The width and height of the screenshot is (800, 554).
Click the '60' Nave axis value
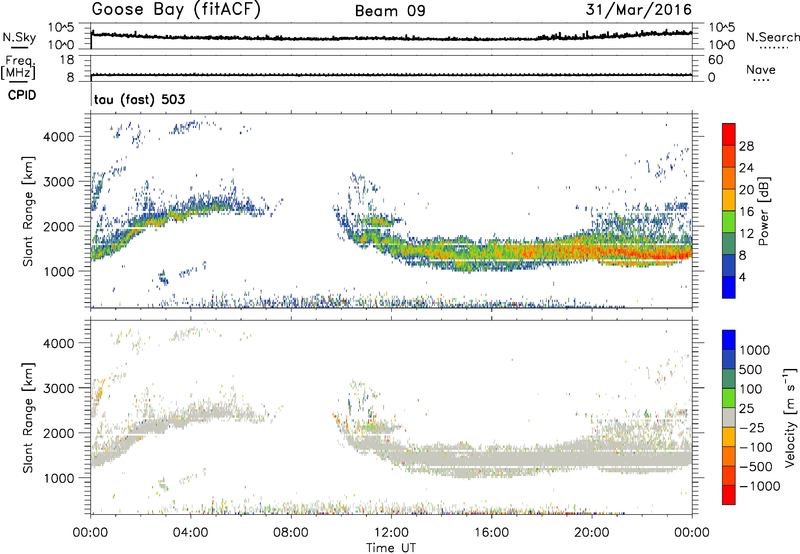[715, 60]
